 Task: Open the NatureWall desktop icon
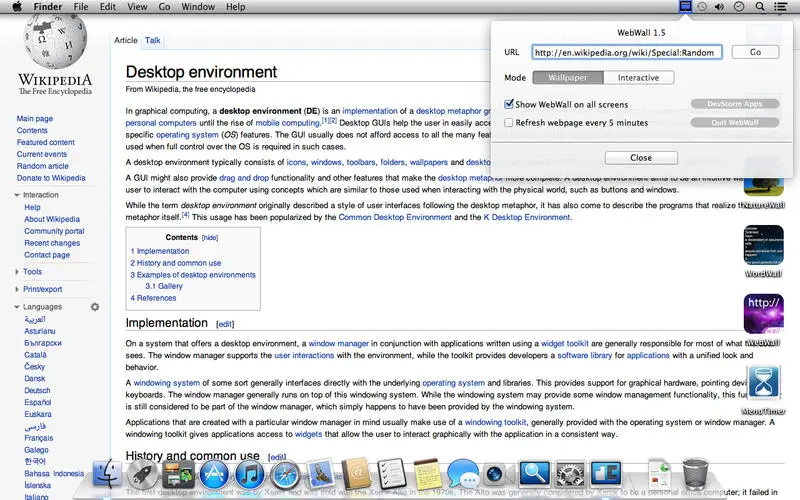point(763,184)
